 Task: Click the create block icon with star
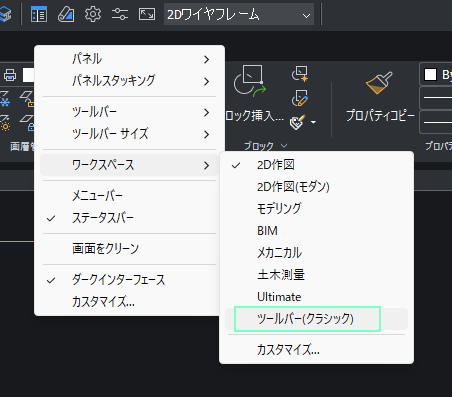[300, 74]
